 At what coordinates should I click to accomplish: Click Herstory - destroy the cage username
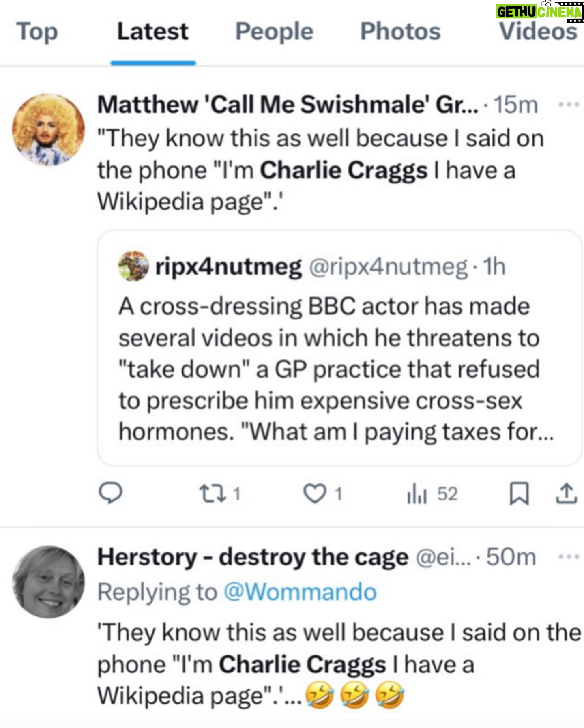point(252,557)
